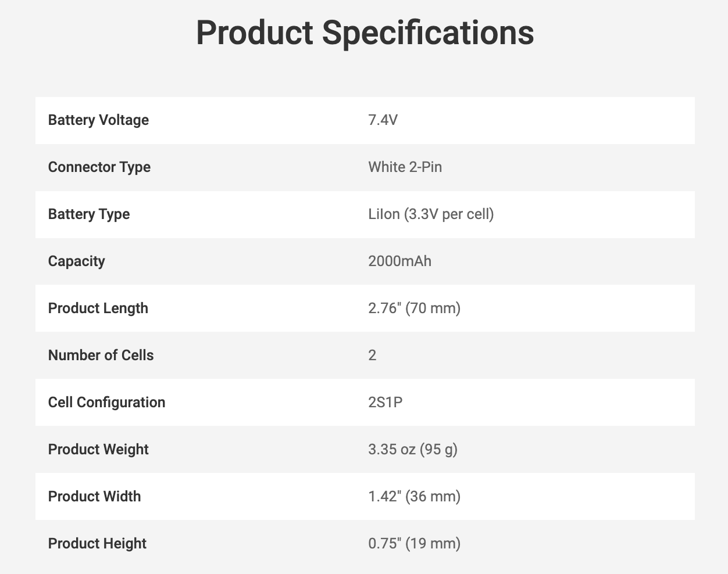Click the Capacity label
728x574 pixels.
click(x=76, y=261)
